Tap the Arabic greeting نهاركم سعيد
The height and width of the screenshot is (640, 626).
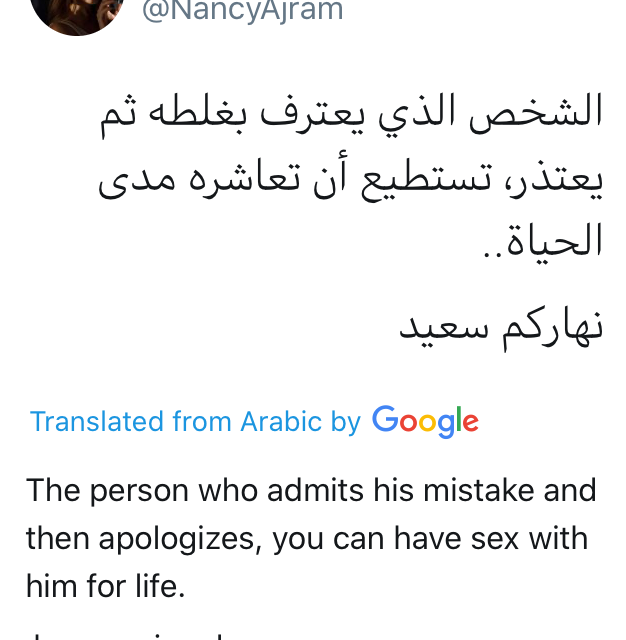coord(501,329)
